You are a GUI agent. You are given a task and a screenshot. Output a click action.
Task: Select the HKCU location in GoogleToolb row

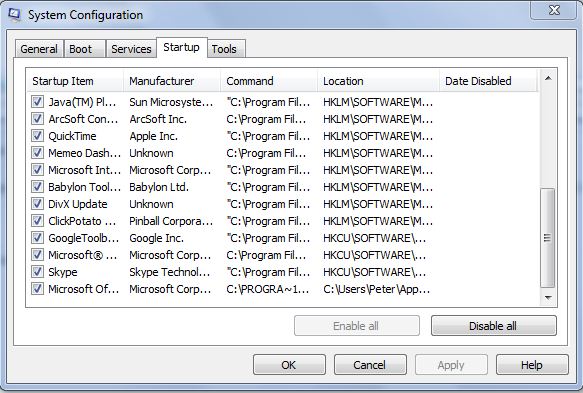pos(374,238)
